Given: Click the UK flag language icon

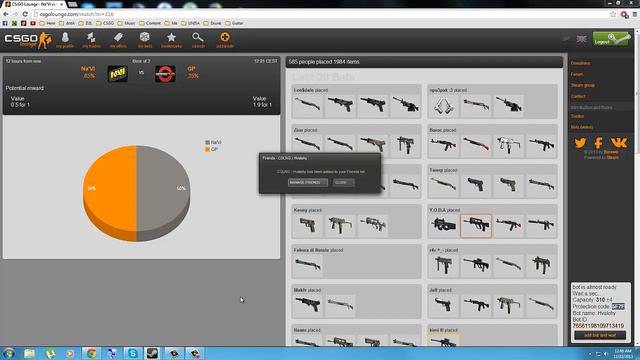Looking at the screenshot, I should coord(582,39).
